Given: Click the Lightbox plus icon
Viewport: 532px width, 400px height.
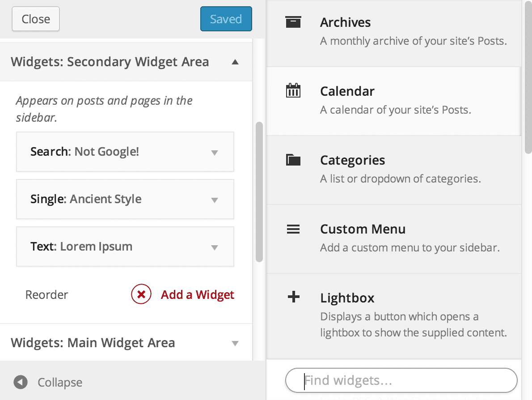Looking at the screenshot, I should click(x=293, y=298).
